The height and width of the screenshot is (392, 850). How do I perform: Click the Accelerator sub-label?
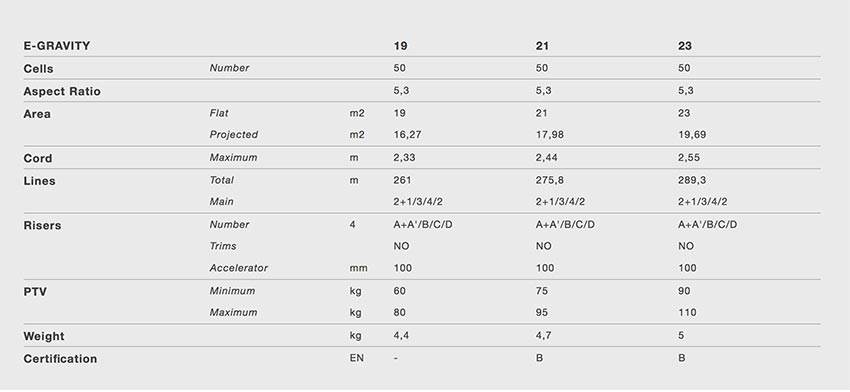[x=239, y=268]
